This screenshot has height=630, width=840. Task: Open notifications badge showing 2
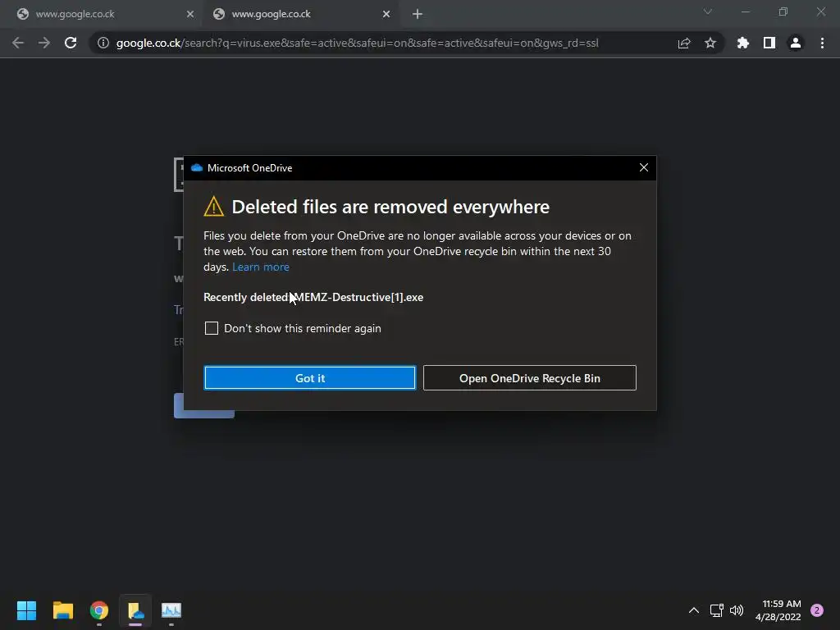click(817, 610)
